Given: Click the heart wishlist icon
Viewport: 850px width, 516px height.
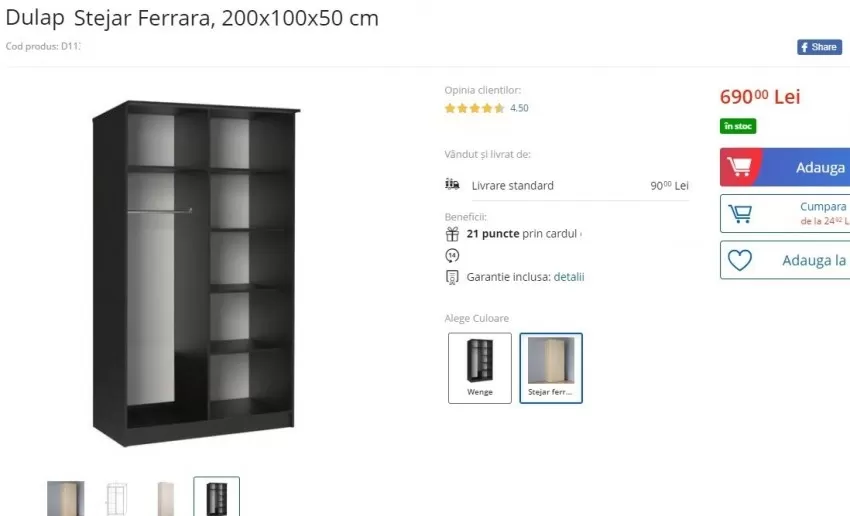Looking at the screenshot, I should point(739,260).
